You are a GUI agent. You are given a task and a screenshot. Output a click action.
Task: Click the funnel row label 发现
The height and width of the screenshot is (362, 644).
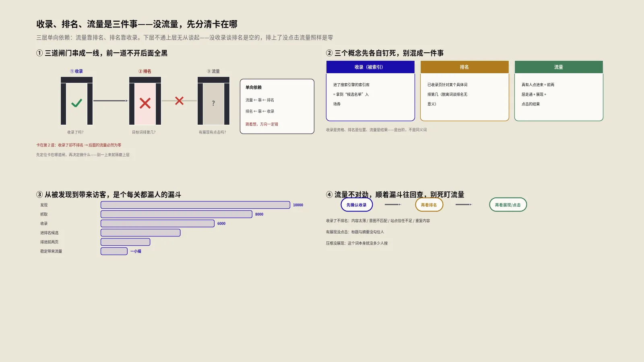coord(44,205)
